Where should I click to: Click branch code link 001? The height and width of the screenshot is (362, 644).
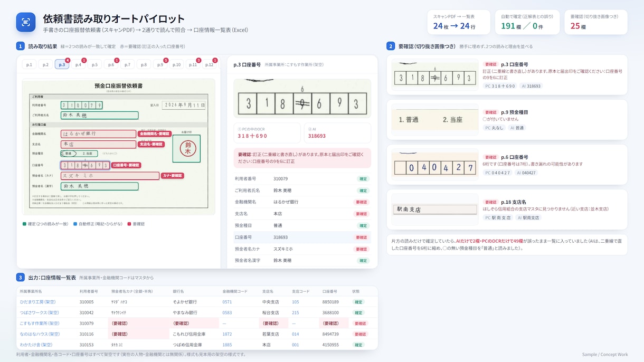(295, 345)
